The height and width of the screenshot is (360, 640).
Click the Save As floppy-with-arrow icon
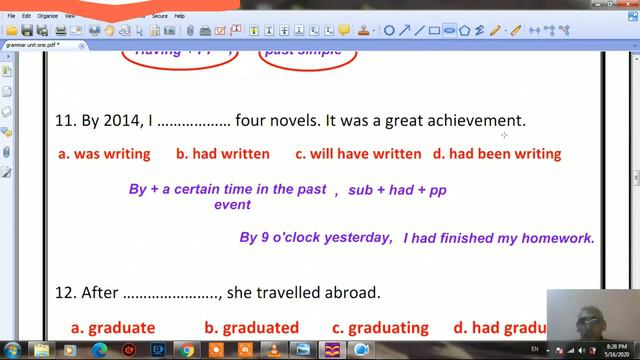pyautogui.click(x=42, y=31)
